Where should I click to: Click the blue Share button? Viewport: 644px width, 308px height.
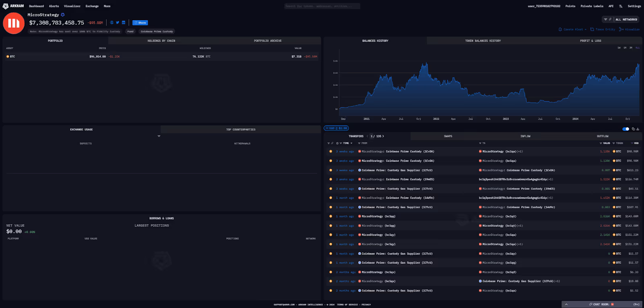click(140, 23)
